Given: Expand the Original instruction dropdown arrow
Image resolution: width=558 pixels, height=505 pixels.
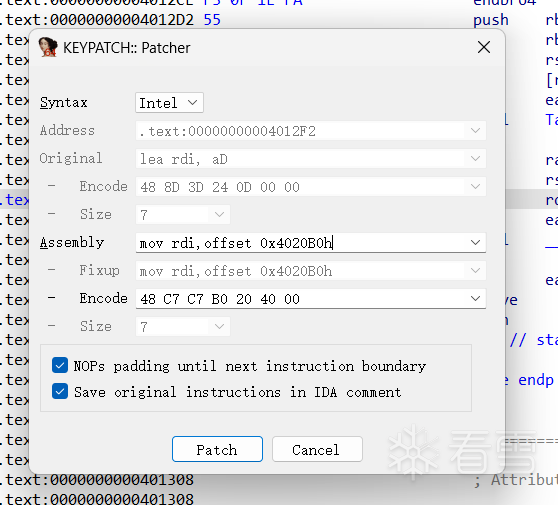Looking at the screenshot, I should 475,159.
